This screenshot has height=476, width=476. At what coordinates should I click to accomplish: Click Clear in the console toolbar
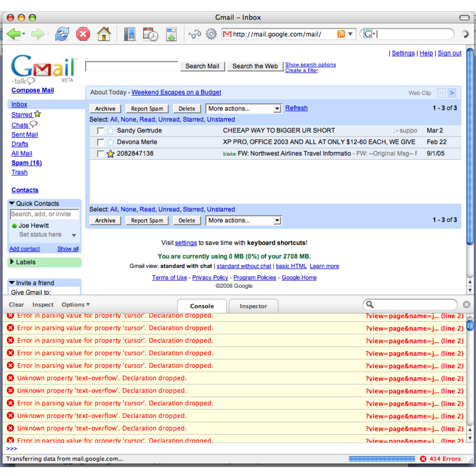[16, 305]
